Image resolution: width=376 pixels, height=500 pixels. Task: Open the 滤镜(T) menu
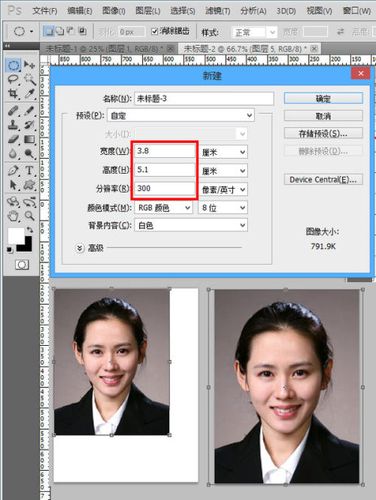click(x=218, y=11)
